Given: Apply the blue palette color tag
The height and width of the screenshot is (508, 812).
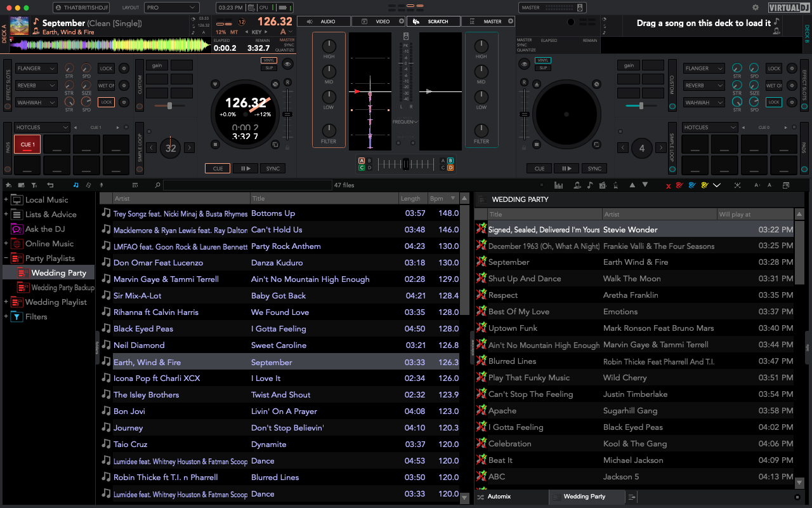Looking at the screenshot, I should [x=692, y=185].
